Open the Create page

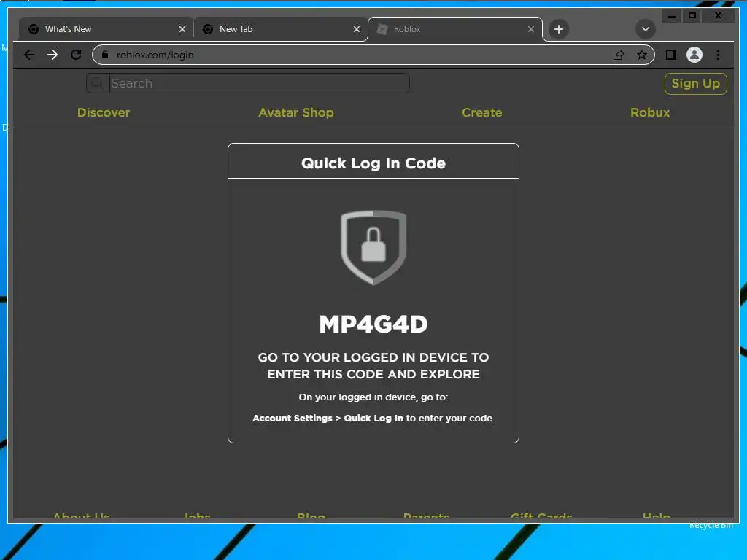[x=481, y=112]
